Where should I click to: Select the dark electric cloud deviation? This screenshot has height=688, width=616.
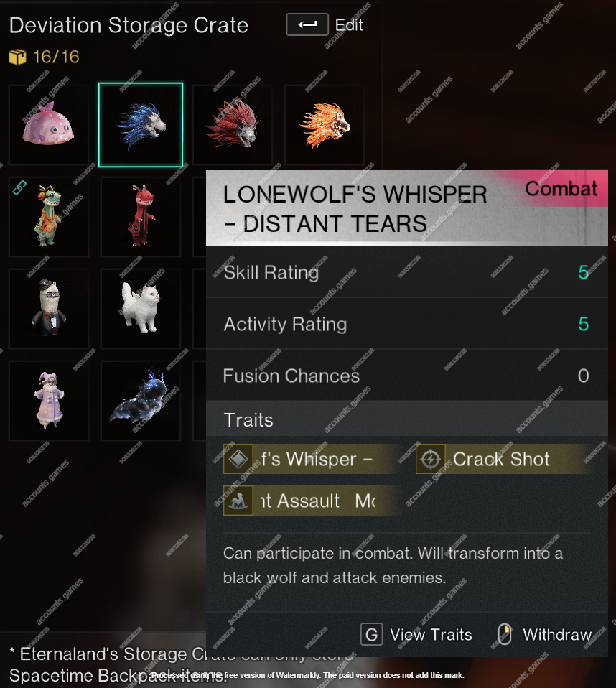coord(141,401)
